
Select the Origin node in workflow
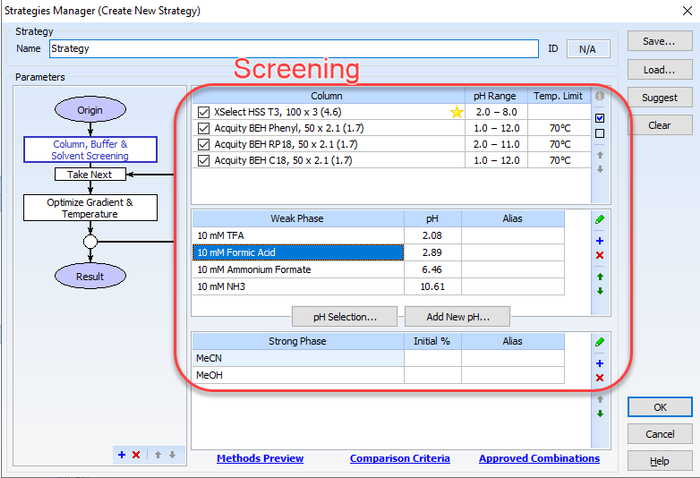90,110
